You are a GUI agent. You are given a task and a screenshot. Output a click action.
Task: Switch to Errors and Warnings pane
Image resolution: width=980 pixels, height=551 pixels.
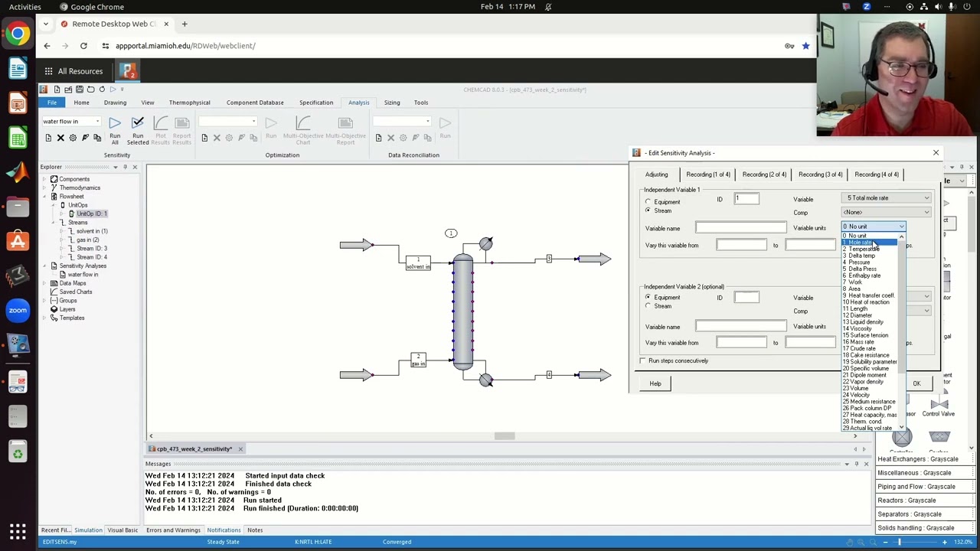point(173,530)
